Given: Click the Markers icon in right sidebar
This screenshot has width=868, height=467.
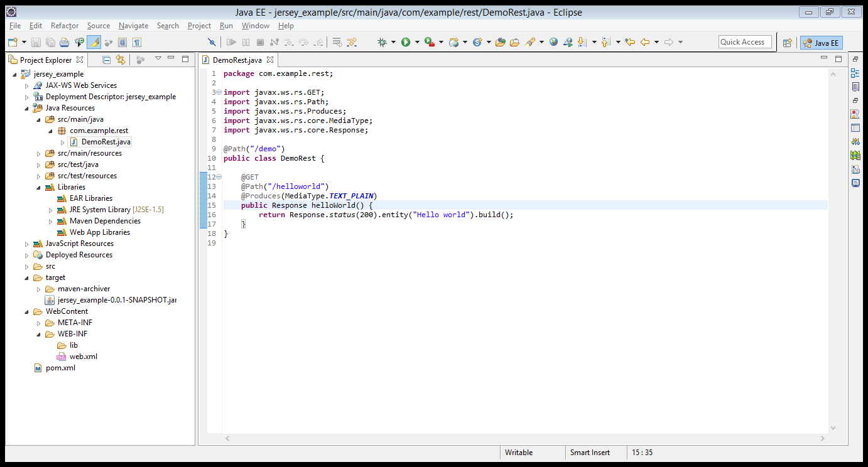Looking at the screenshot, I should (855, 114).
